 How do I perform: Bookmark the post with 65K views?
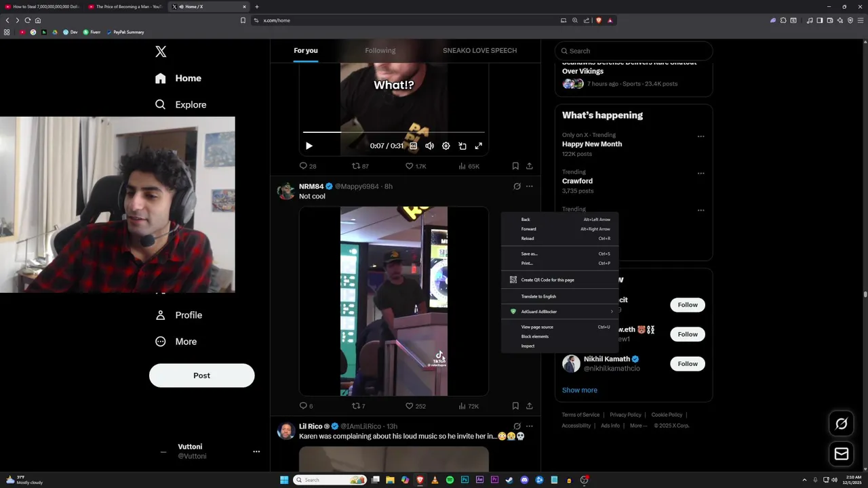tap(515, 166)
